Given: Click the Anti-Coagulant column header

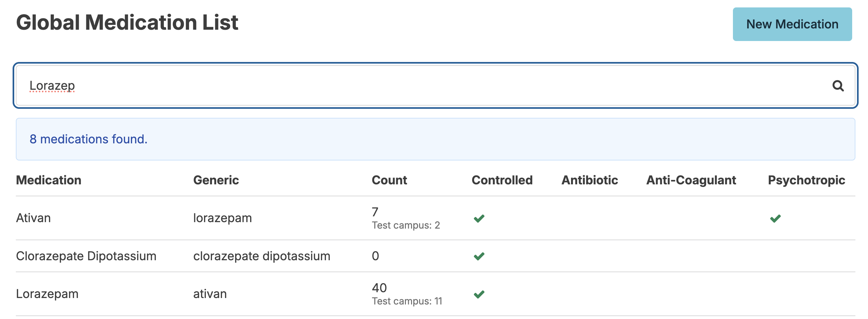Looking at the screenshot, I should coord(691,180).
